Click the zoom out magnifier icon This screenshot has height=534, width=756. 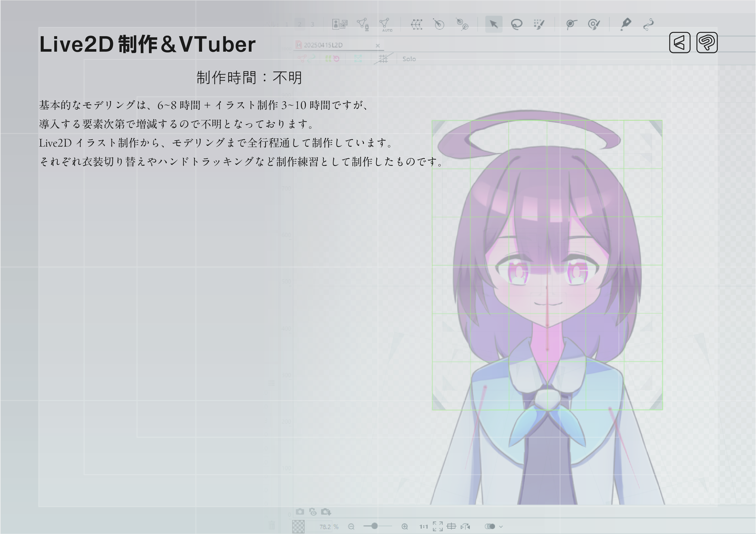351,527
